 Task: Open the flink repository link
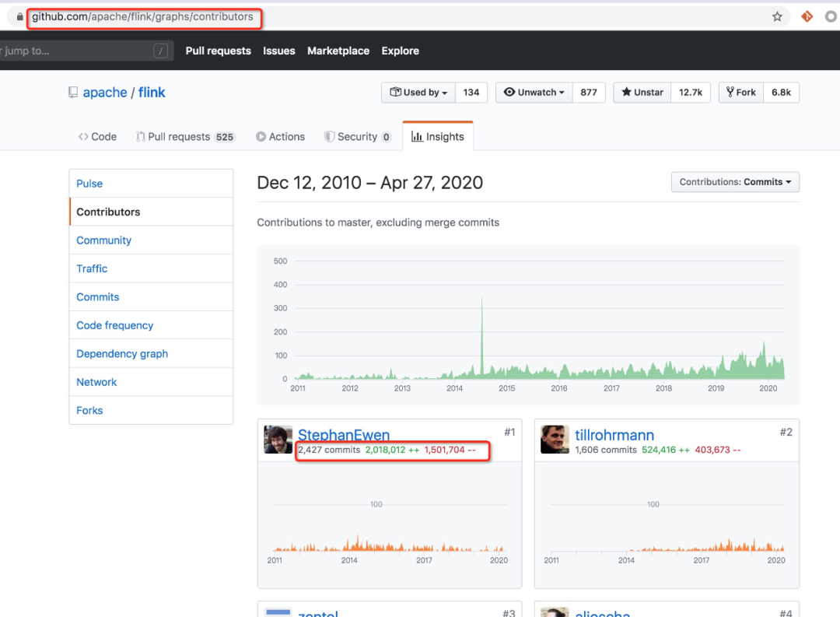152,93
